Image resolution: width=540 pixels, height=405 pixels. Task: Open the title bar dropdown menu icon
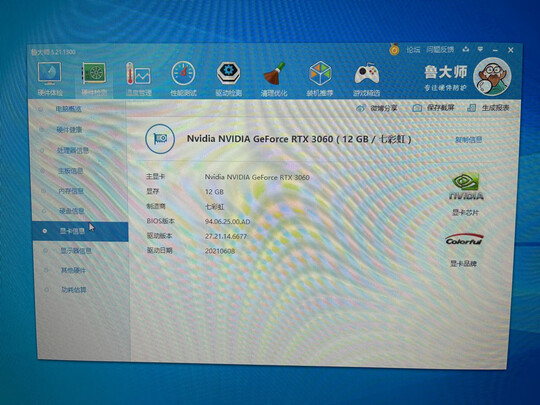click(x=480, y=50)
